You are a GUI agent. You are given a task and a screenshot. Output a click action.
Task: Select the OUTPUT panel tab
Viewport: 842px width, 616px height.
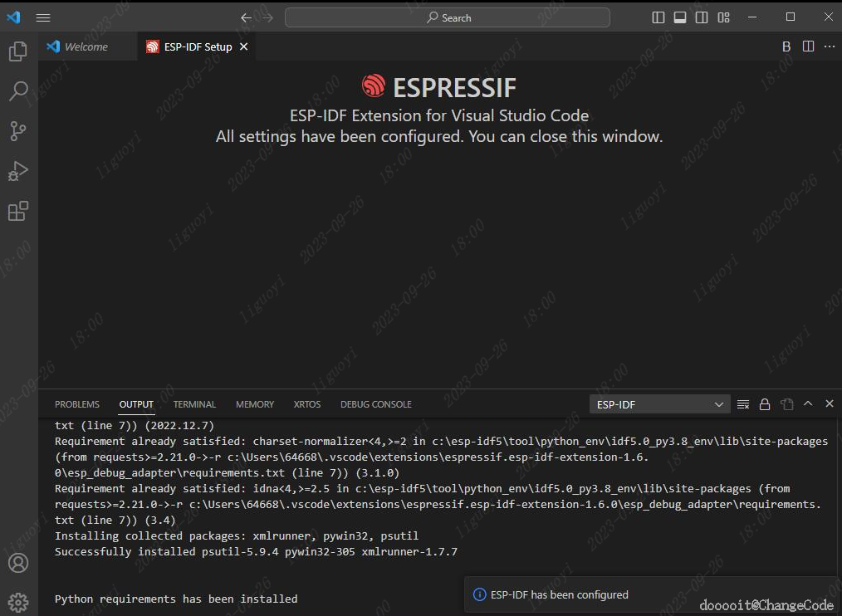136,404
